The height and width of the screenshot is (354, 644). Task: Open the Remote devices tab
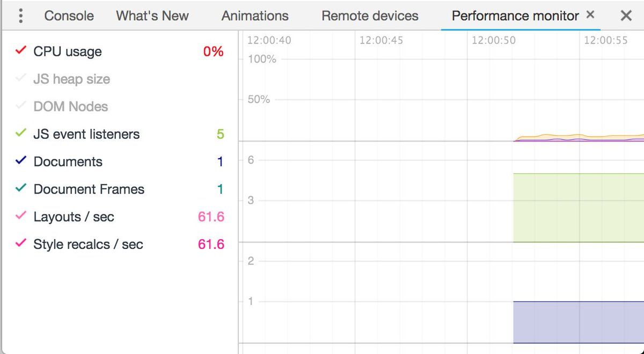point(370,16)
